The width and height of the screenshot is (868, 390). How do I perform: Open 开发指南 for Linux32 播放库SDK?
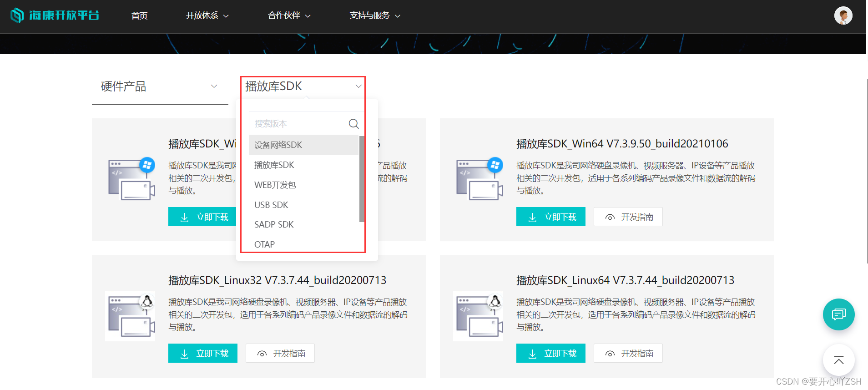coord(280,353)
